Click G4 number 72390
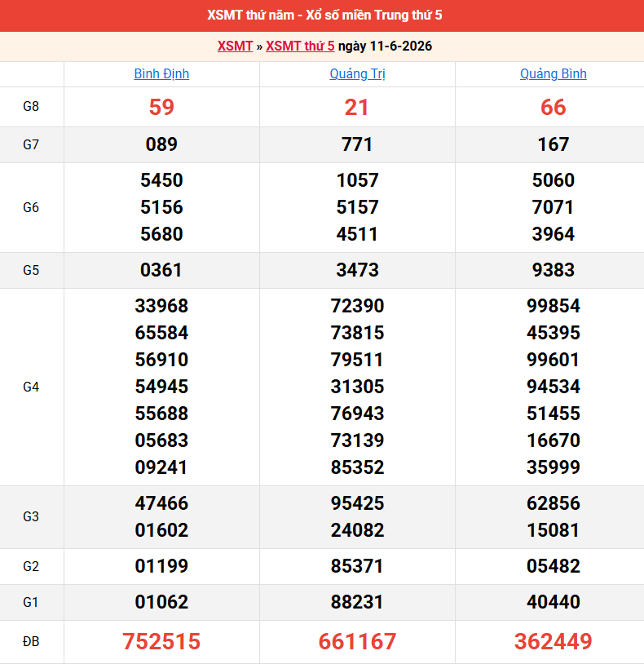The image size is (644, 664). [358, 306]
